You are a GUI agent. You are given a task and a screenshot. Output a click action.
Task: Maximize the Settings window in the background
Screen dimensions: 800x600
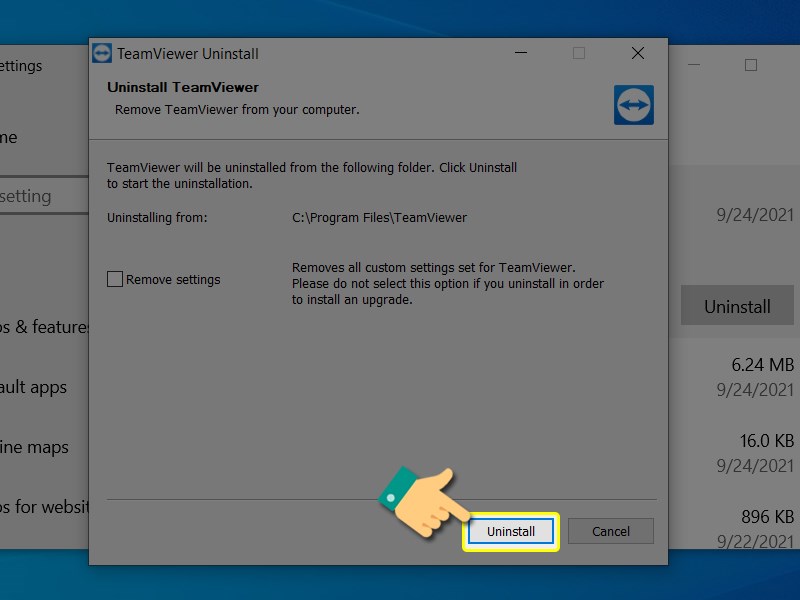pyautogui.click(x=751, y=65)
